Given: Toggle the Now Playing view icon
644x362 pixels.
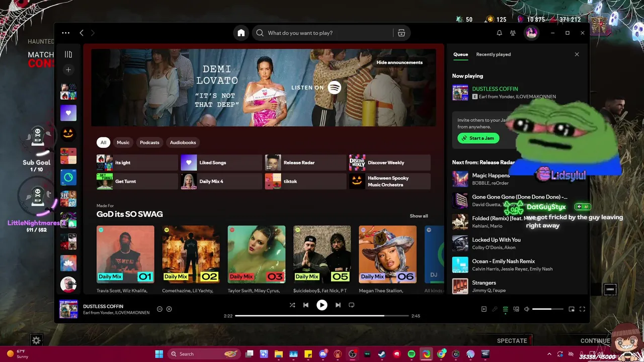Looking at the screenshot, I should tap(484, 309).
